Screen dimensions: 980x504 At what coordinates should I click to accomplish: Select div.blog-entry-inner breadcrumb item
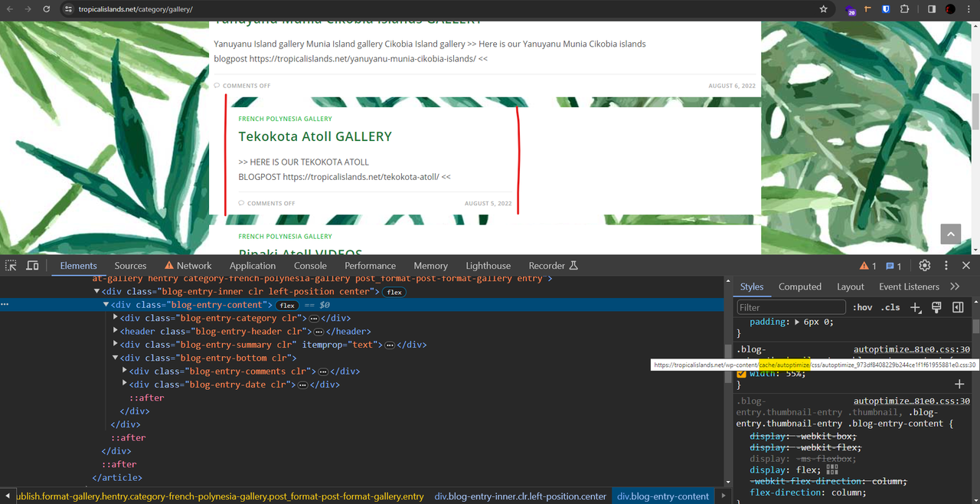coord(521,496)
